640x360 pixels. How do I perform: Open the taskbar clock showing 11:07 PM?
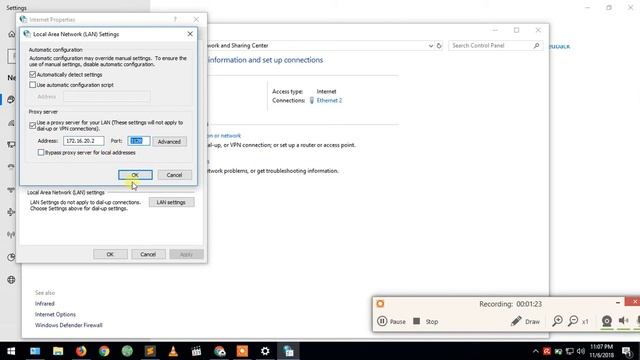(601, 351)
